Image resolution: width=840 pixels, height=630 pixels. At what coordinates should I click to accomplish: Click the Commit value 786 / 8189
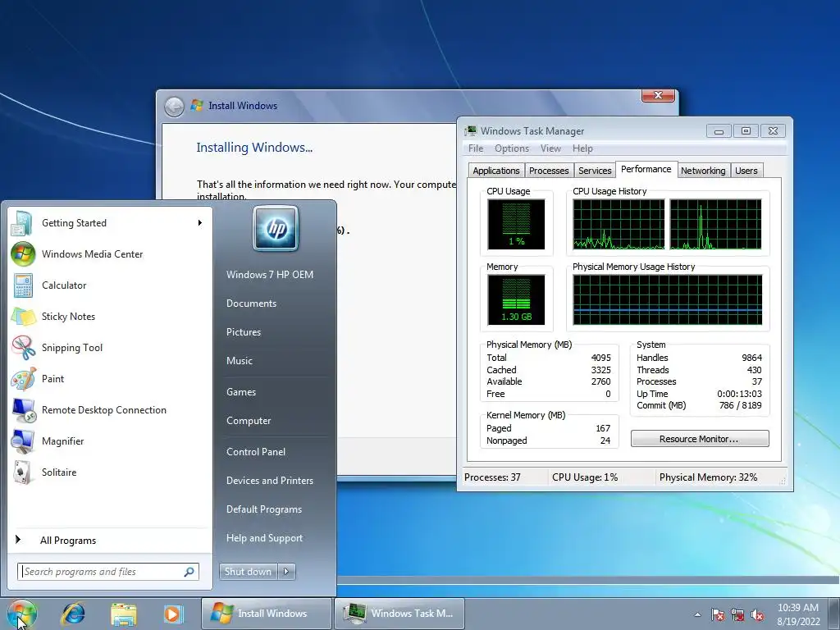741,405
